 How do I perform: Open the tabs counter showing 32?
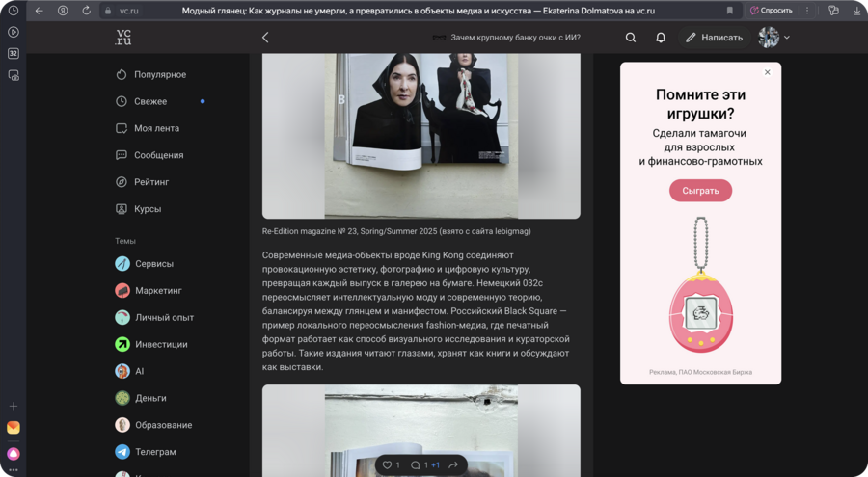14,54
